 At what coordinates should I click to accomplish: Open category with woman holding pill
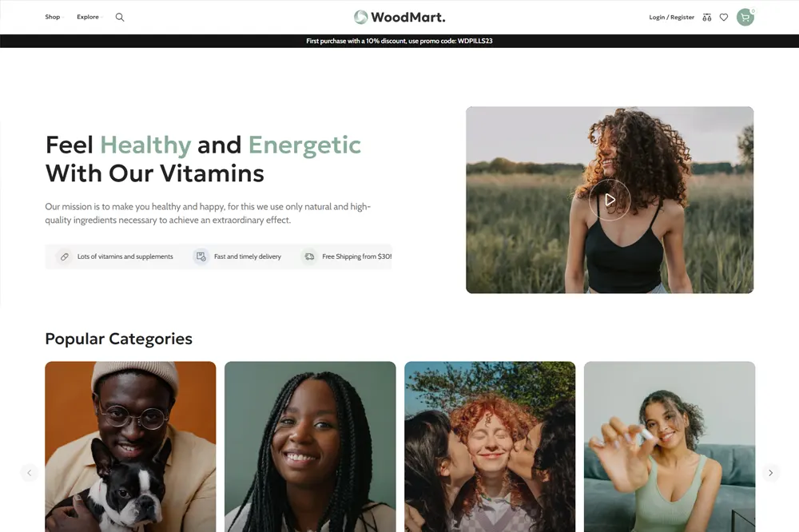(x=670, y=447)
